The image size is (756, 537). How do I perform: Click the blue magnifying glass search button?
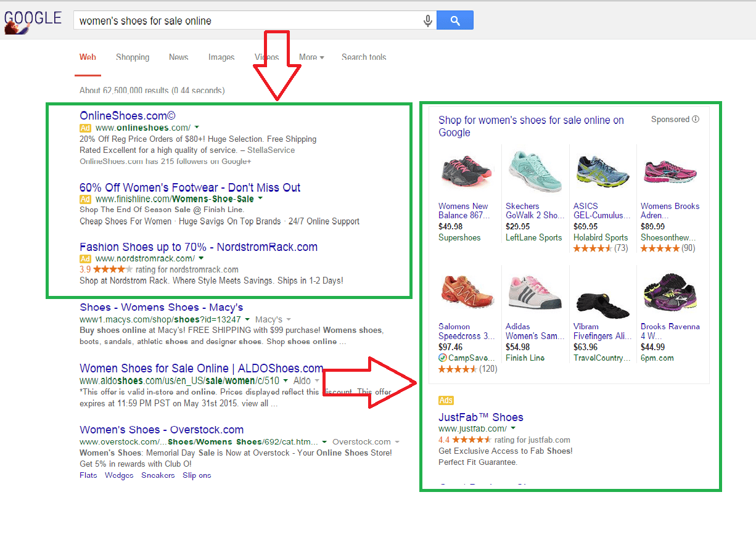(x=454, y=20)
